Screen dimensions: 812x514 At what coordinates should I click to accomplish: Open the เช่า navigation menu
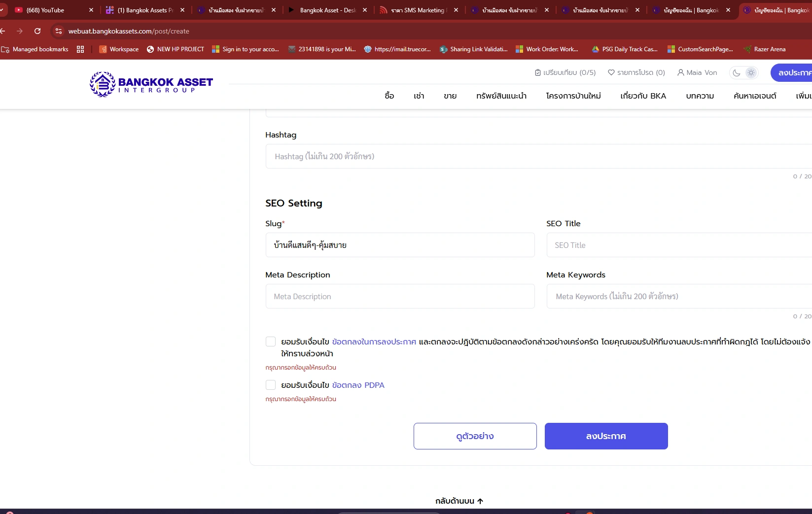pos(419,96)
